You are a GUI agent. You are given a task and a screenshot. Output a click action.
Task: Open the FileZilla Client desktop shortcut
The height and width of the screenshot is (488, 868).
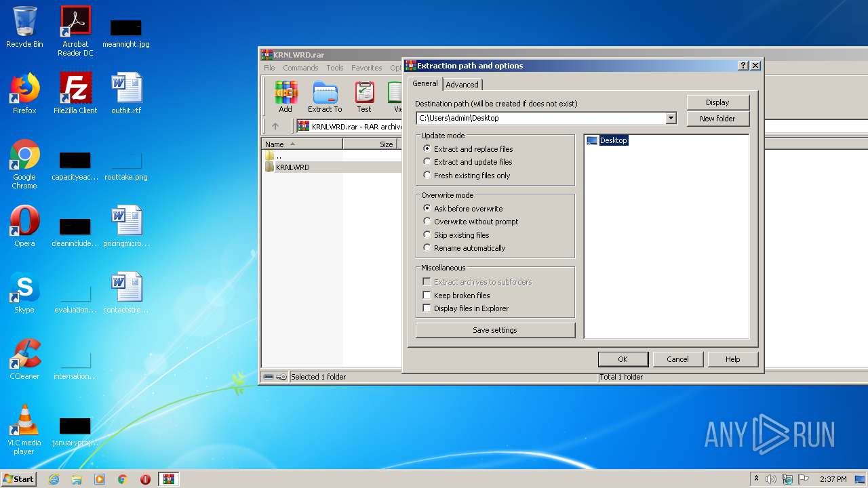coord(75,94)
